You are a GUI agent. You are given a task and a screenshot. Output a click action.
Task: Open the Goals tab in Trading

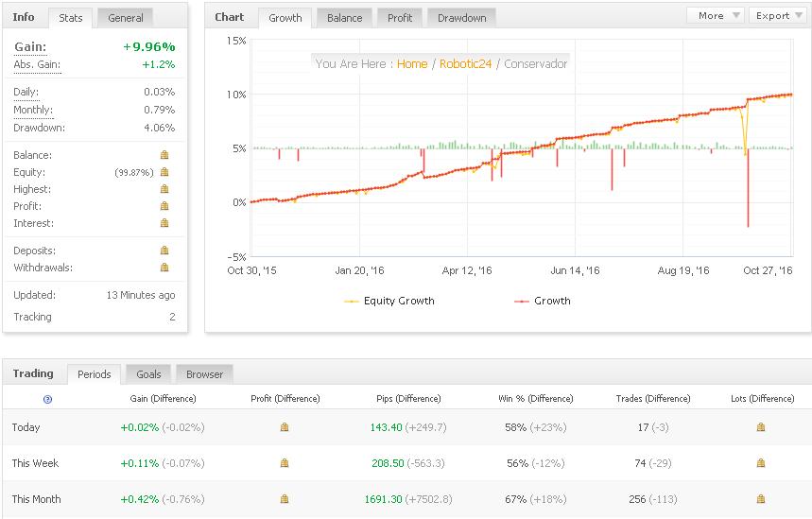148,374
